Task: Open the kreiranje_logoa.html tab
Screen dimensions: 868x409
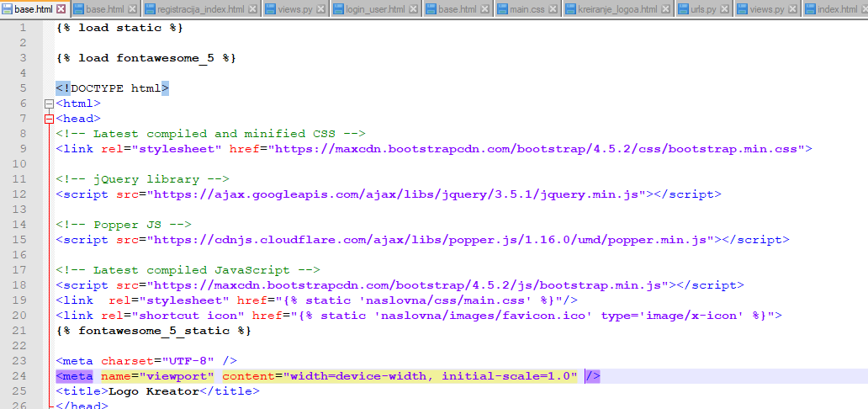Action: coord(617,9)
